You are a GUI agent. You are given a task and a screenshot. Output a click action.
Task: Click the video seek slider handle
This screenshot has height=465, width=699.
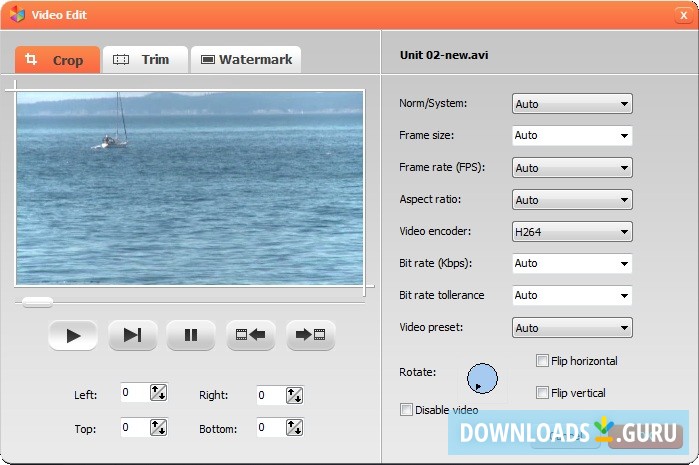coord(37,302)
